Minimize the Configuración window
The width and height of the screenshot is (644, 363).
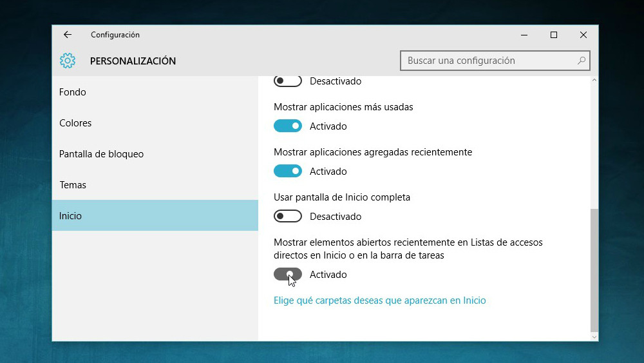(x=524, y=35)
